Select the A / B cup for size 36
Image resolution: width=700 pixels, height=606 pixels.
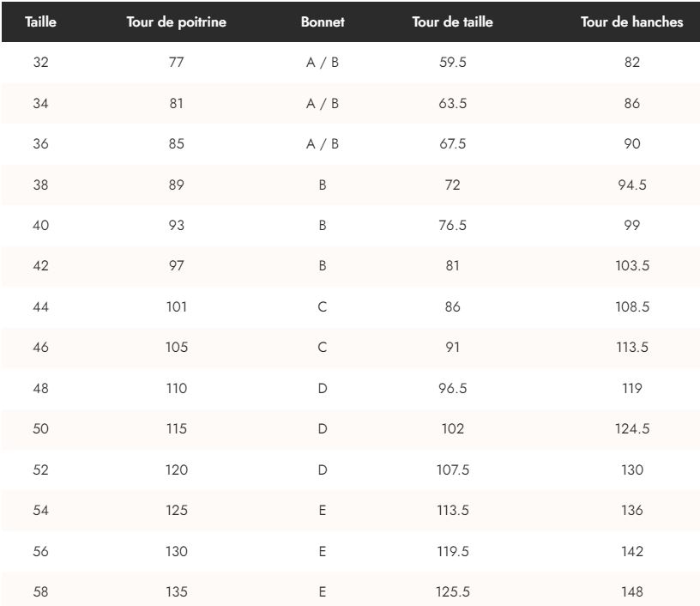pos(323,144)
